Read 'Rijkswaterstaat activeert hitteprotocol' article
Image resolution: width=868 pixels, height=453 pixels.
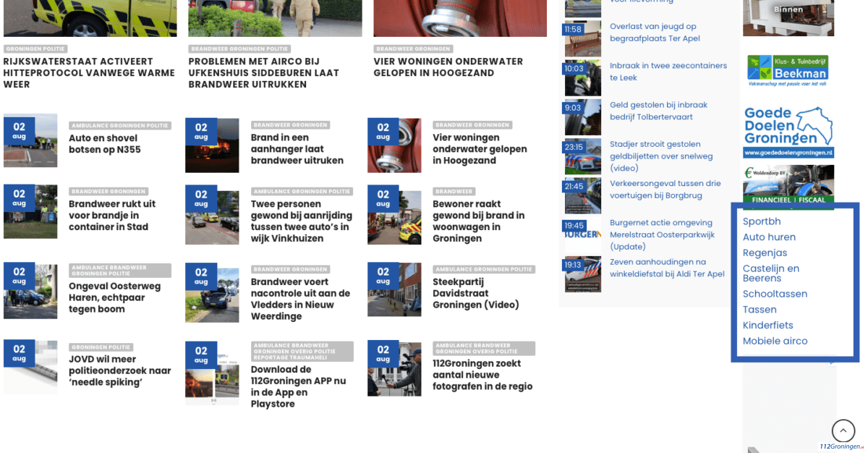(89, 73)
